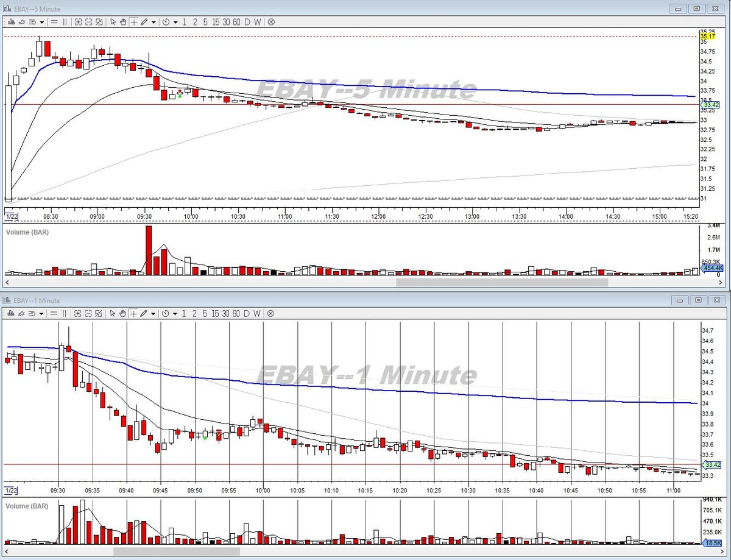Expand drawing tools dropdown in 1 Minute toolbar
Viewport: 731px width, 560px height.
[x=154, y=314]
